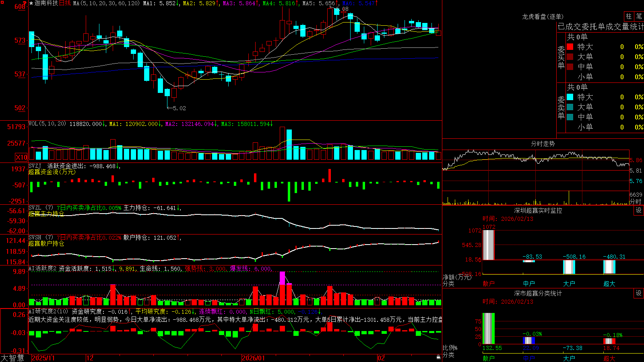
Task: Click the dark red 大单 buy swatch
Action: 570,57
